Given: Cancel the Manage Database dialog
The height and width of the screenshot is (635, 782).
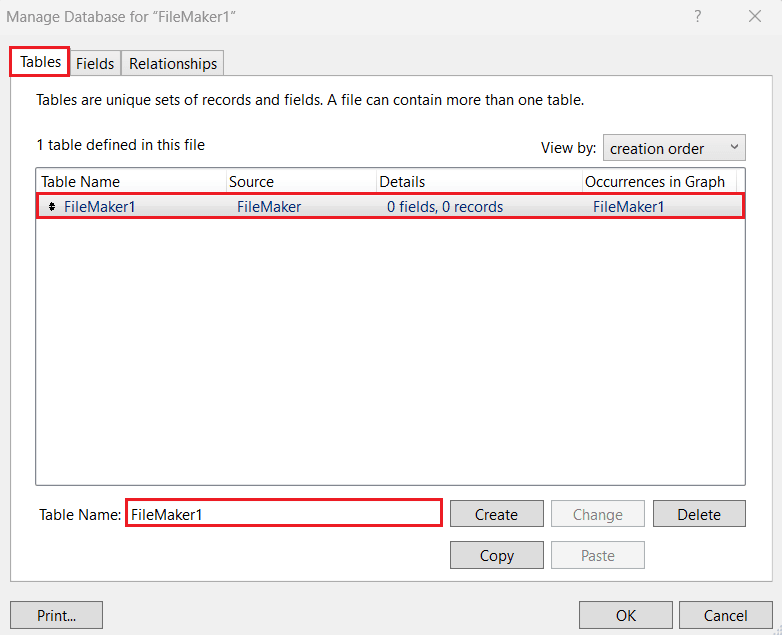Looking at the screenshot, I should pos(726,615).
